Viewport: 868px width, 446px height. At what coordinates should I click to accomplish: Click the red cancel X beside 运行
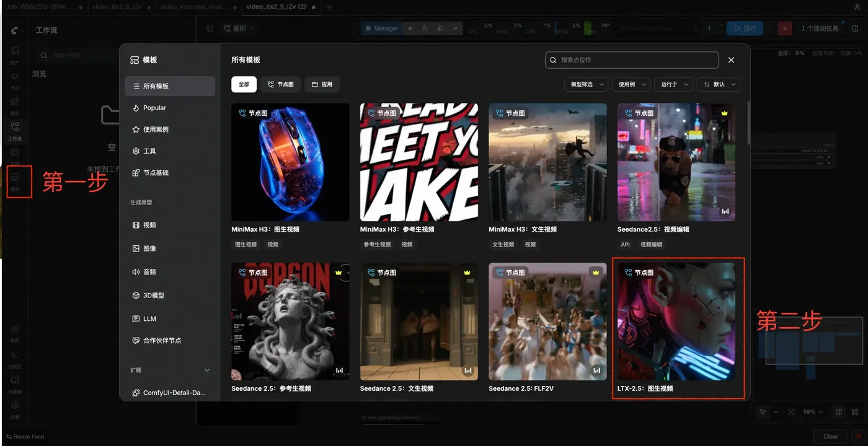pos(784,28)
